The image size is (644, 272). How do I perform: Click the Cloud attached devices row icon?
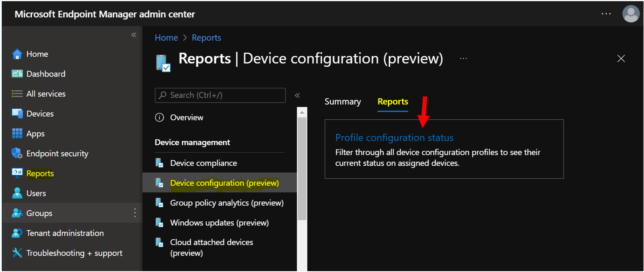click(160, 242)
